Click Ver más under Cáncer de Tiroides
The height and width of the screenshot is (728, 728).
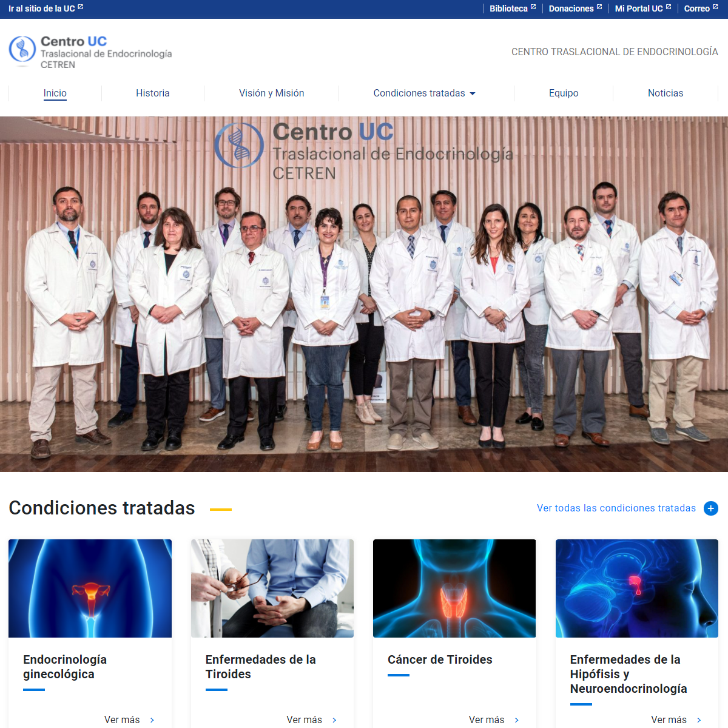(x=487, y=720)
